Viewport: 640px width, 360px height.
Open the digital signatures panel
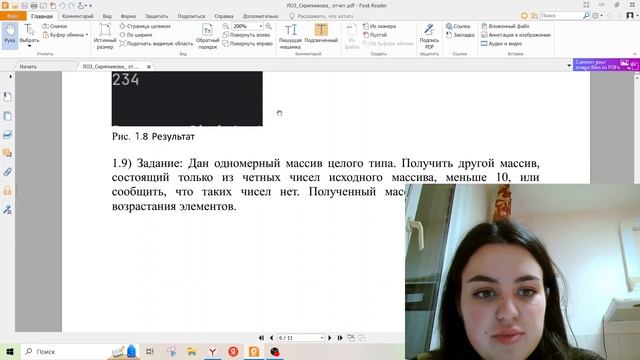[7, 210]
